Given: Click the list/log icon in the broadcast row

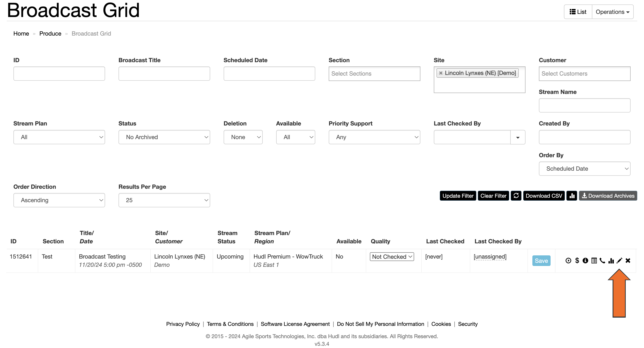Looking at the screenshot, I should coord(594,261).
